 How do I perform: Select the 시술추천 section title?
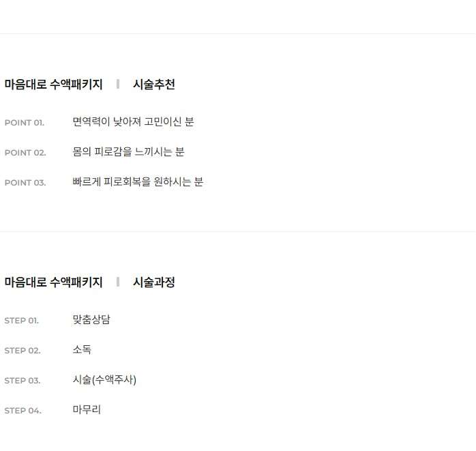(154, 85)
